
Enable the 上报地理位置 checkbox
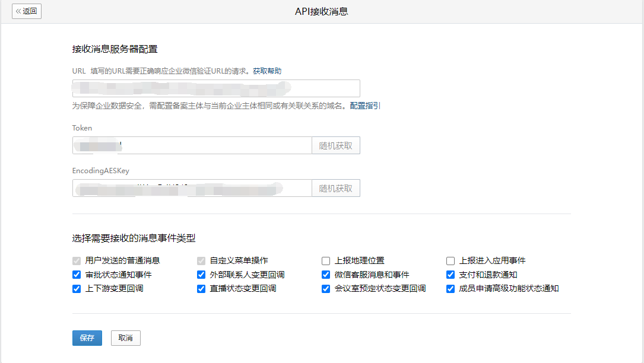pyautogui.click(x=326, y=261)
